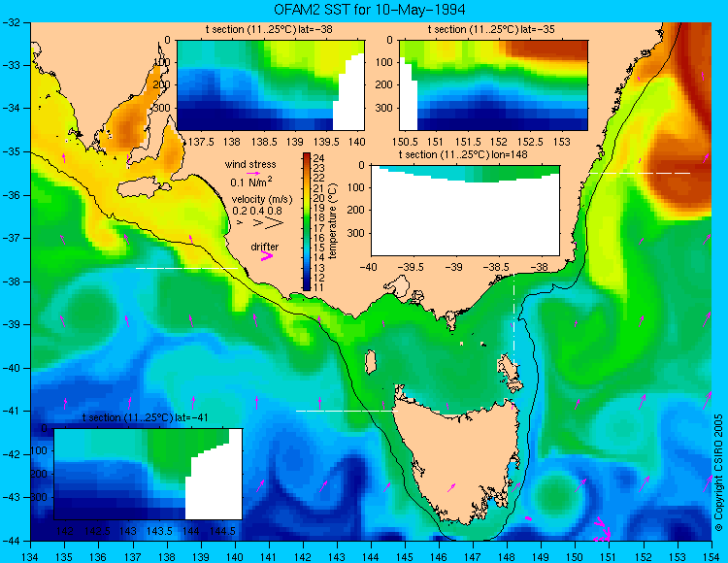
Task: Select the 't section (11..25°C) lat=-41' heading
Action: pyautogui.click(x=145, y=417)
